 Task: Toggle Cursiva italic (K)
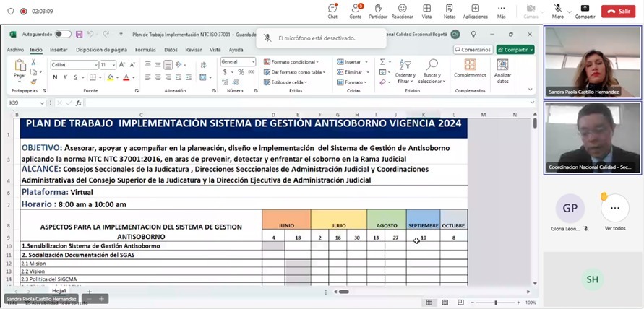pyautogui.click(x=65, y=77)
